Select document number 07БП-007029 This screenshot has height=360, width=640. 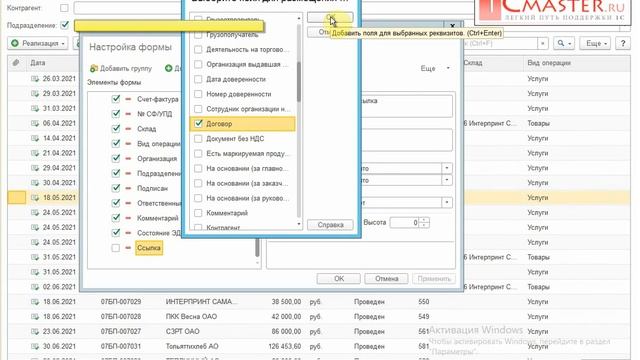121,302
